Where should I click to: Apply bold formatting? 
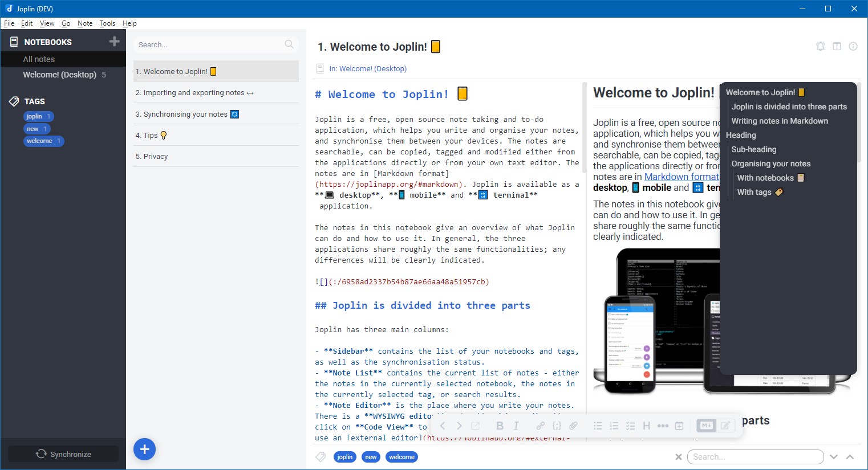pyautogui.click(x=500, y=426)
